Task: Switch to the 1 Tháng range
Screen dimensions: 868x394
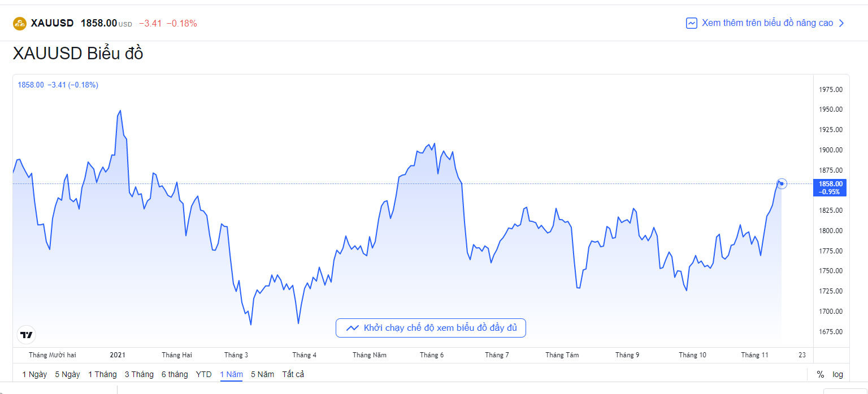Action: click(x=102, y=374)
